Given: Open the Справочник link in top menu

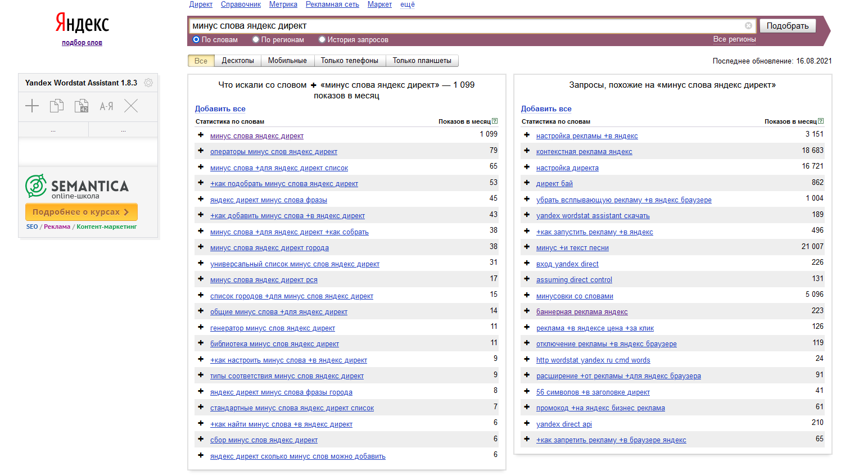Looking at the screenshot, I should [241, 4].
